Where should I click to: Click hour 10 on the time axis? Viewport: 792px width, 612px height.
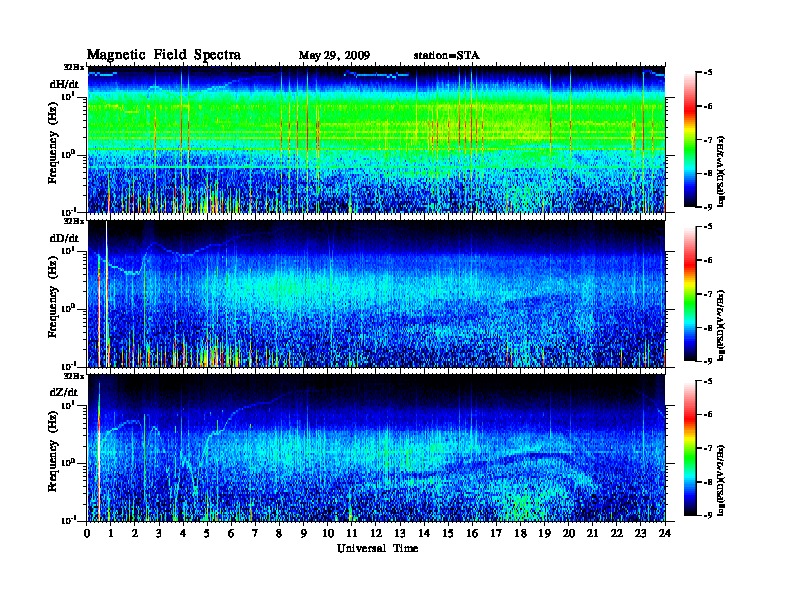(x=328, y=533)
